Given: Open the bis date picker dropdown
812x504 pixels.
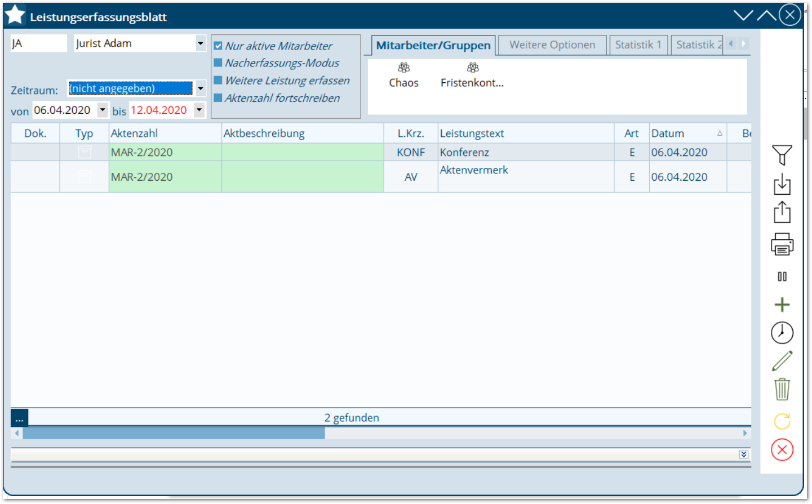Looking at the screenshot, I should point(199,110).
